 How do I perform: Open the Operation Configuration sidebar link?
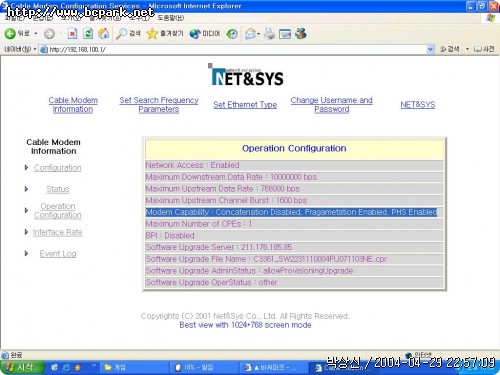[x=57, y=211]
